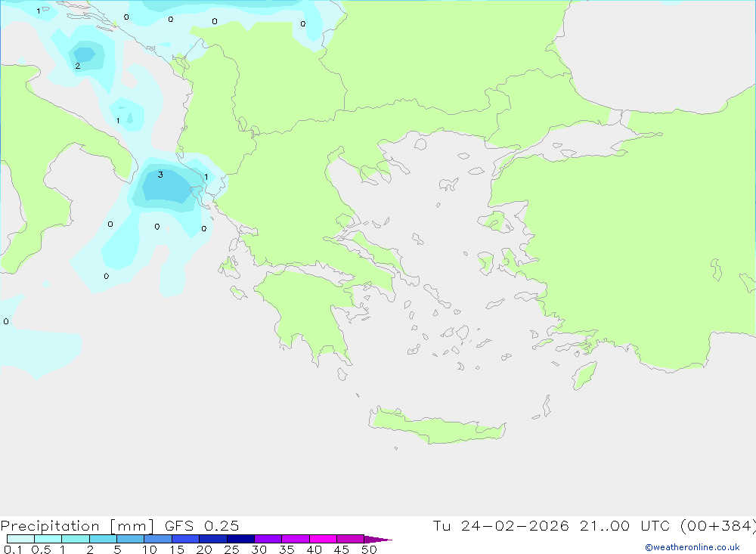756x554 pixels.
Task: Click the legend label '25'
Action: point(232,549)
